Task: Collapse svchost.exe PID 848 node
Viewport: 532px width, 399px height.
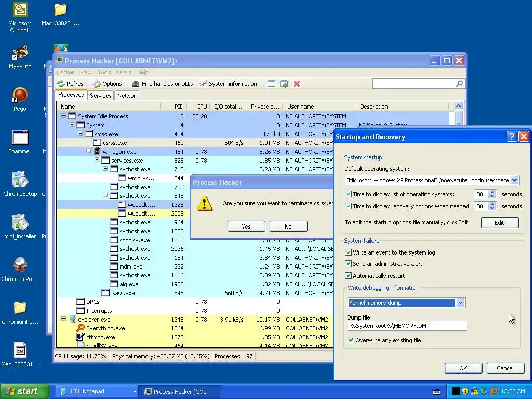Action: coord(105,195)
